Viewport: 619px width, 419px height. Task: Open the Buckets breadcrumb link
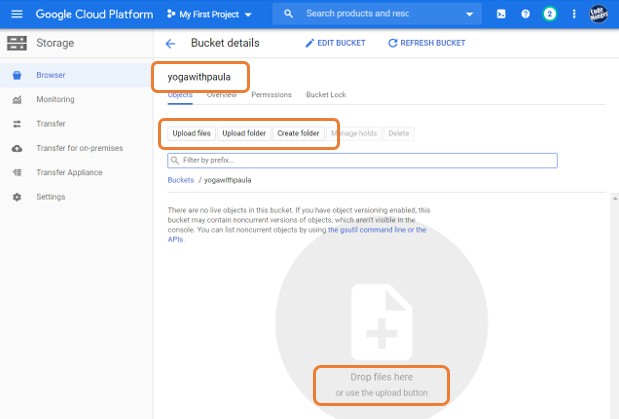[181, 180]
